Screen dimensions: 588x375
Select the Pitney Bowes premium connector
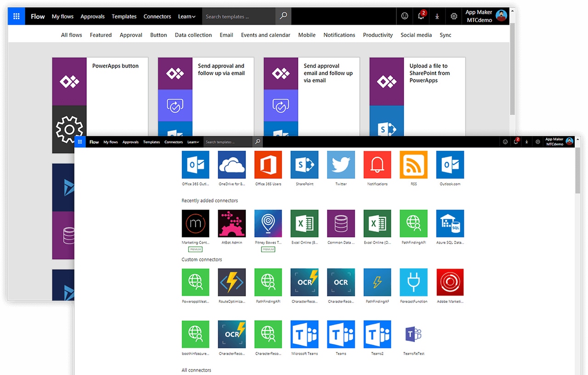[x=268, y=223]
